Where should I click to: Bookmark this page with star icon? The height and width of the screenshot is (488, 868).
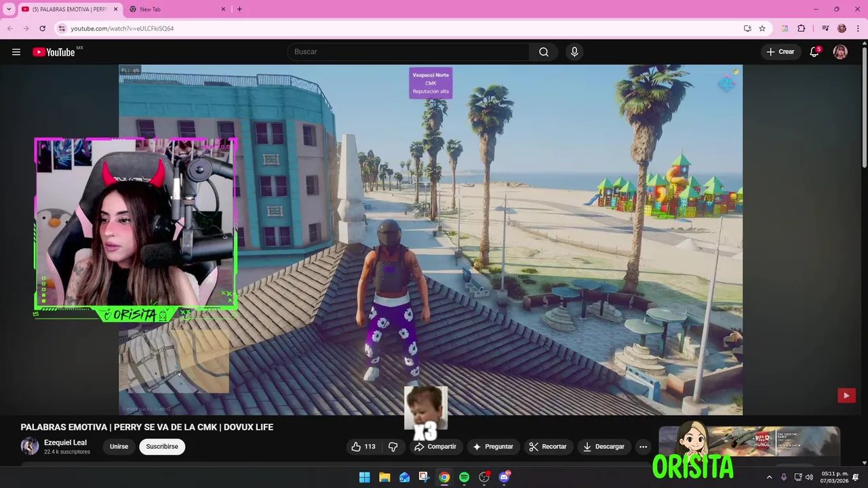(762, 28)
